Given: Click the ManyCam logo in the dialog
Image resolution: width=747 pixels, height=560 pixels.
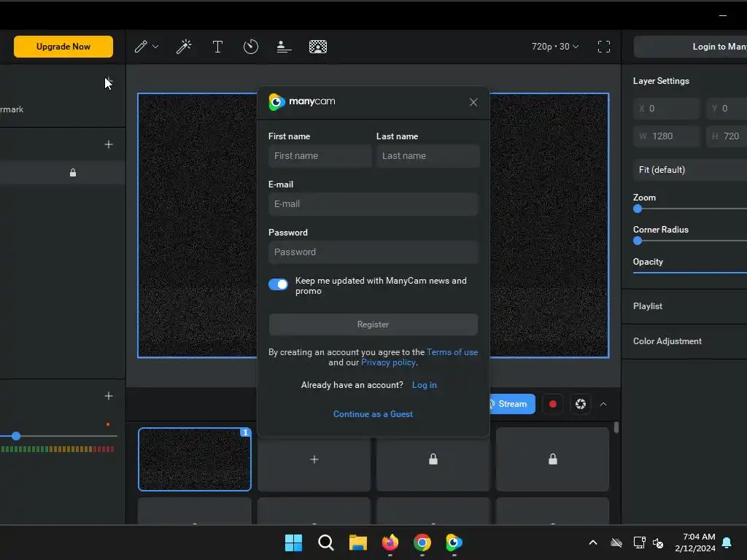Looking at the screenshot, I should pyautogui.click(x=302, y=101).
